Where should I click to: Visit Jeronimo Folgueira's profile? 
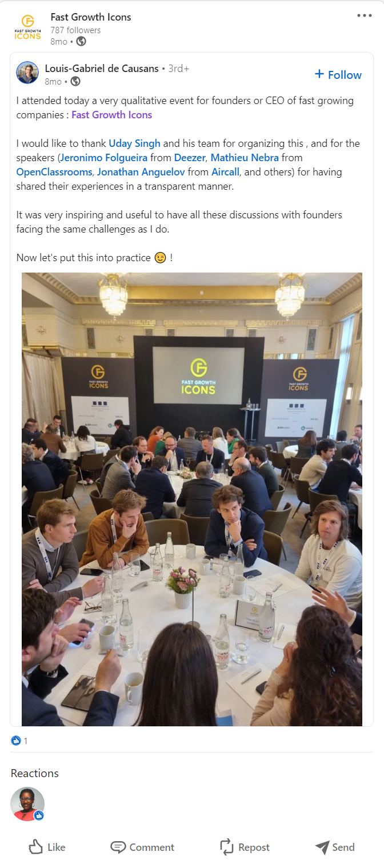tap(104, 158)
